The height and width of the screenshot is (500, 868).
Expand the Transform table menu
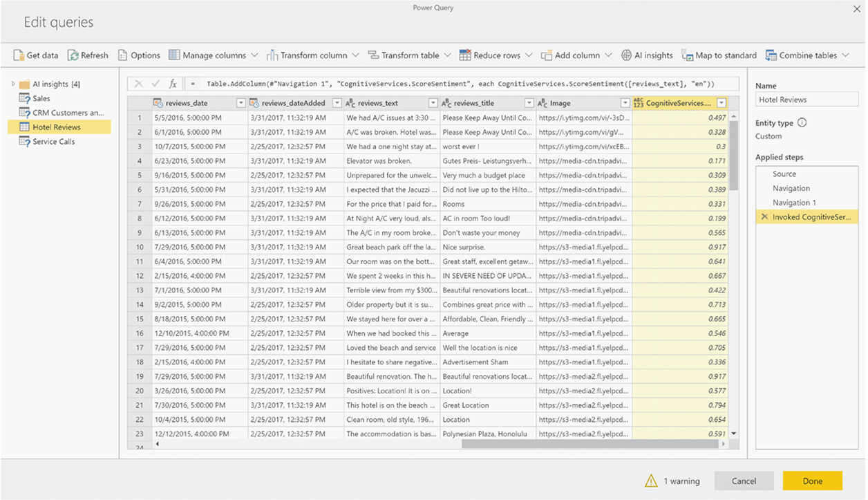[409, 55]
